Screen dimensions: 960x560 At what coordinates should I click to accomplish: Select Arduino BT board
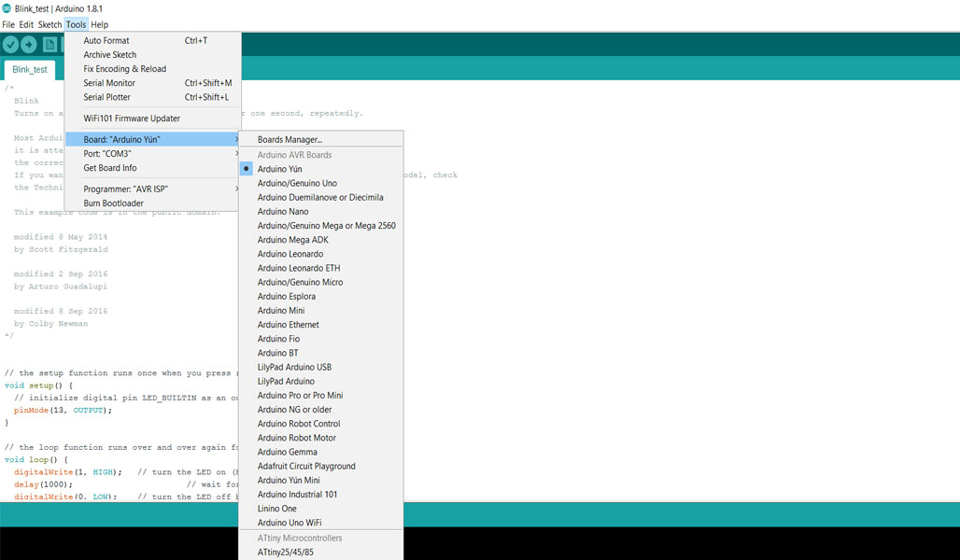pyautogui.click(x=321, y=353)
